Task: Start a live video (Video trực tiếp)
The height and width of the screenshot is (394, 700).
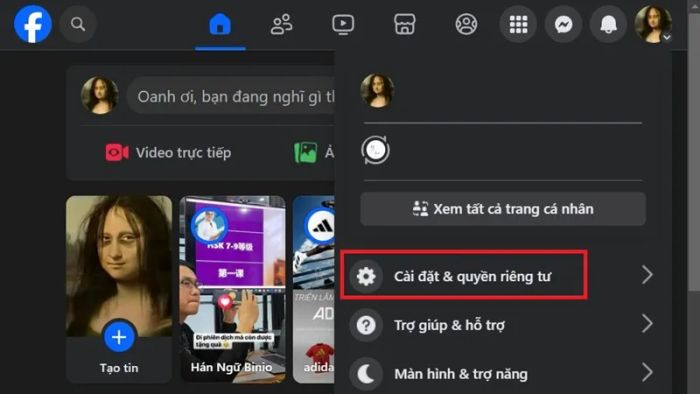Action: tap(168, 153)
